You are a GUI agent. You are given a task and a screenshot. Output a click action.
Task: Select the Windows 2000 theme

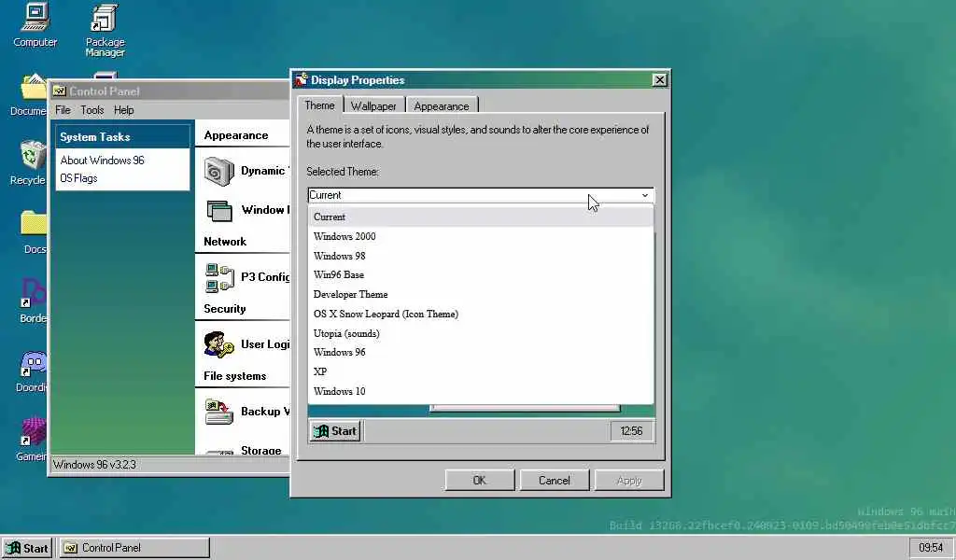click(481, 236)
